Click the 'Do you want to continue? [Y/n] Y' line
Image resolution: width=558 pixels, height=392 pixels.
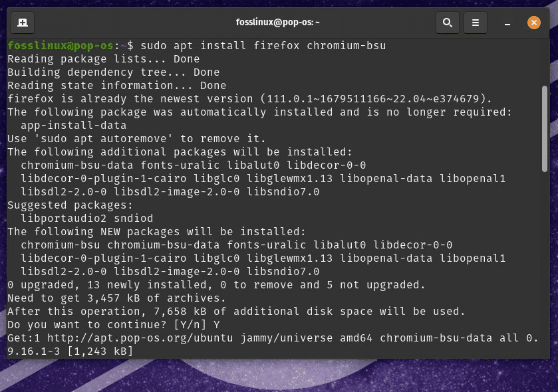point(114,325)
